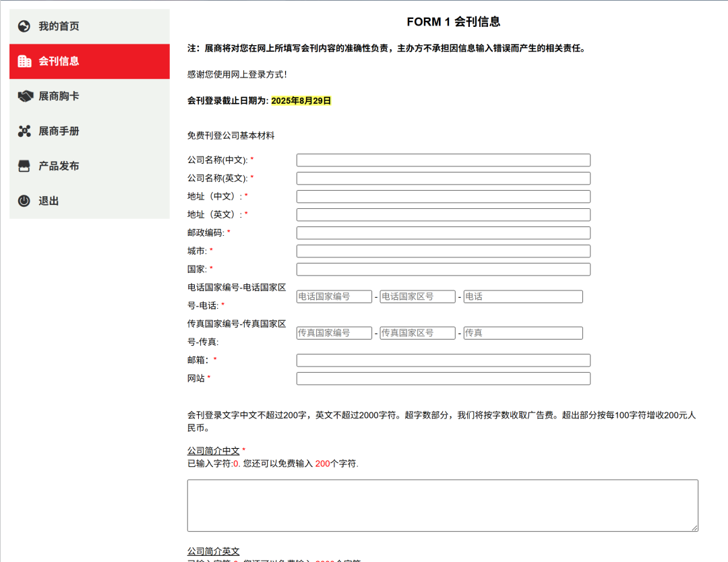Click the 公司名称(中文) input field
Screen dimensions: 728x562
(x=443, y=160)
